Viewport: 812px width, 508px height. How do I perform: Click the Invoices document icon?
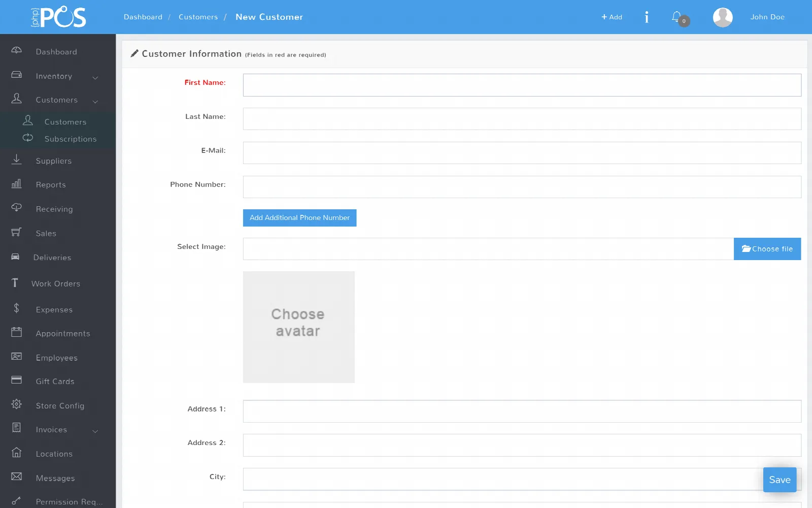[x=16, y=428]
